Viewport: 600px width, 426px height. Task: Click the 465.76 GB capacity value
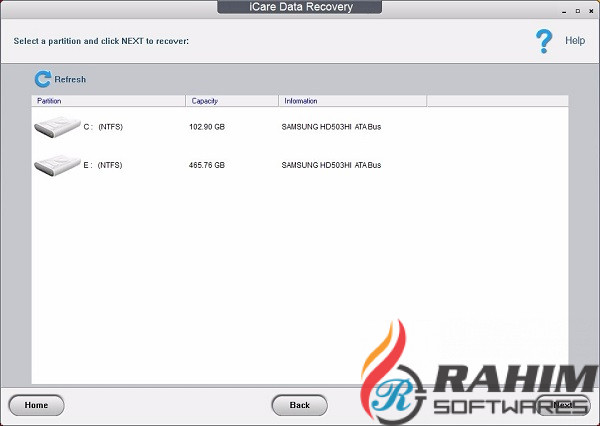[x=207, y=165]
